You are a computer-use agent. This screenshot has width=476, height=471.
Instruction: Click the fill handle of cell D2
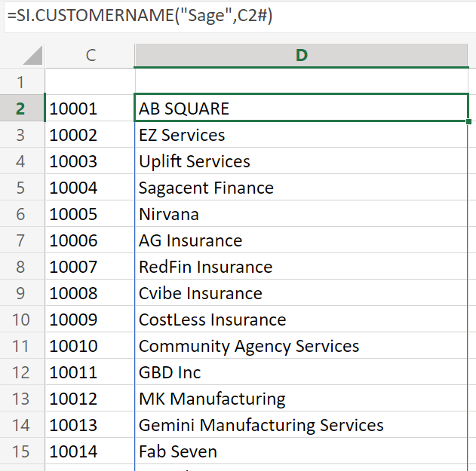tap(468, 121)
